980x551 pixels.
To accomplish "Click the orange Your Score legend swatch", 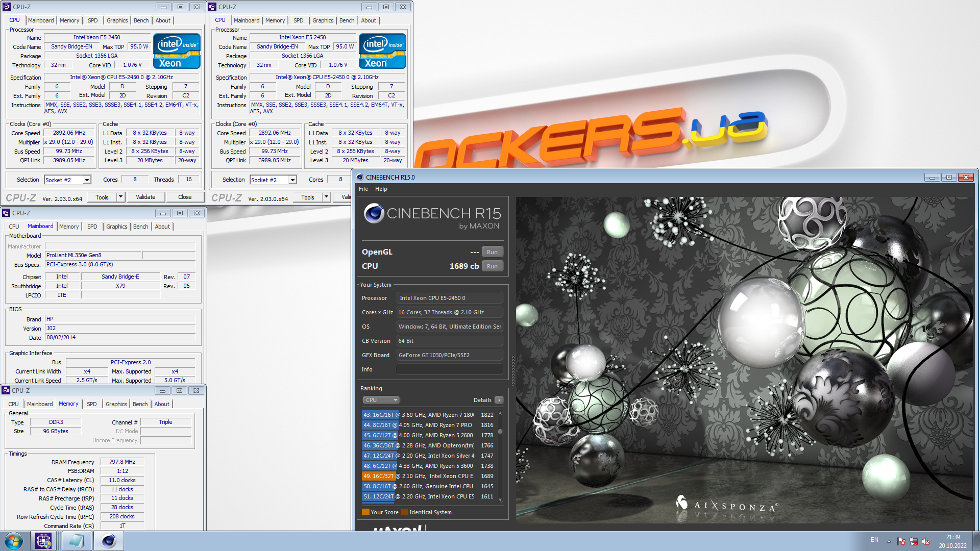I will [x=365, y=512].
